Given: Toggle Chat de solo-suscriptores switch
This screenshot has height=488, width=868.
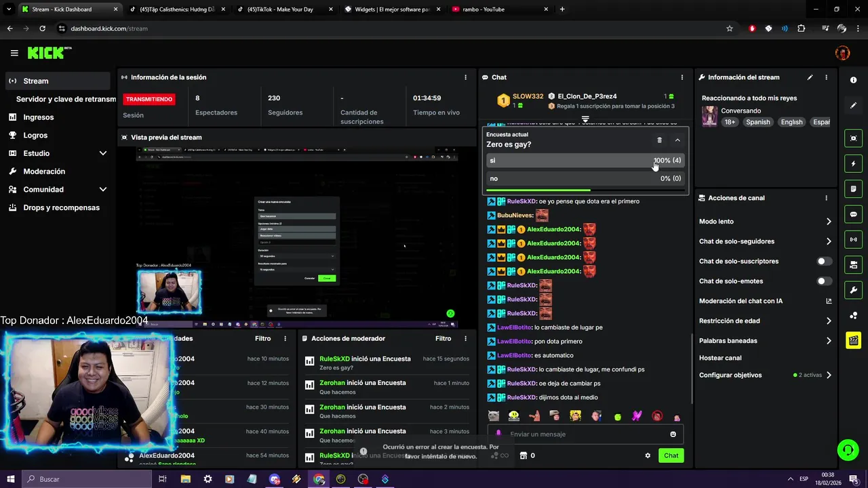Looking at the screenshot, I should pos(824,261).
